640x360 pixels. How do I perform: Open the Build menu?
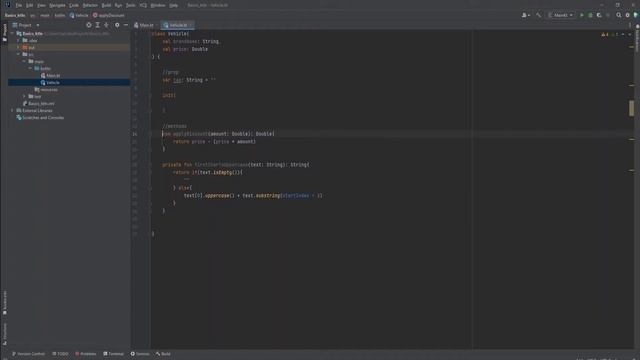pos(106,5)
